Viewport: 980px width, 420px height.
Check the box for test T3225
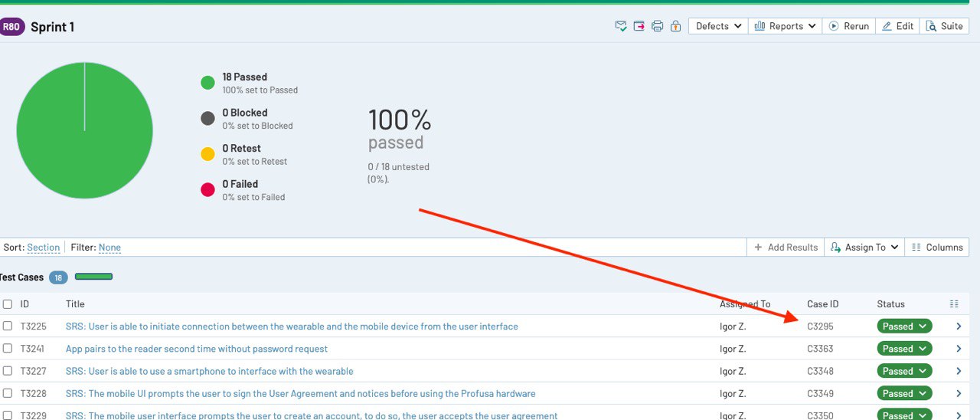coord(8,326)
